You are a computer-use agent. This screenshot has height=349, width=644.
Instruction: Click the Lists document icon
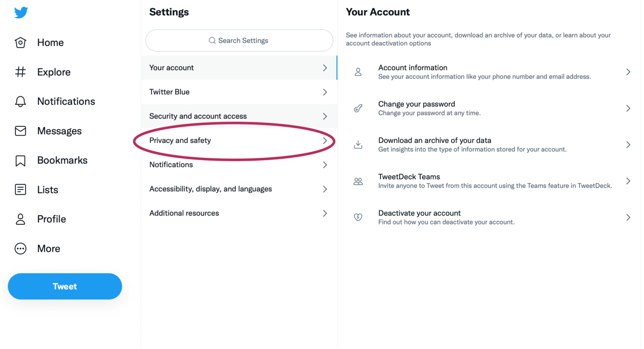click(21, 190)
